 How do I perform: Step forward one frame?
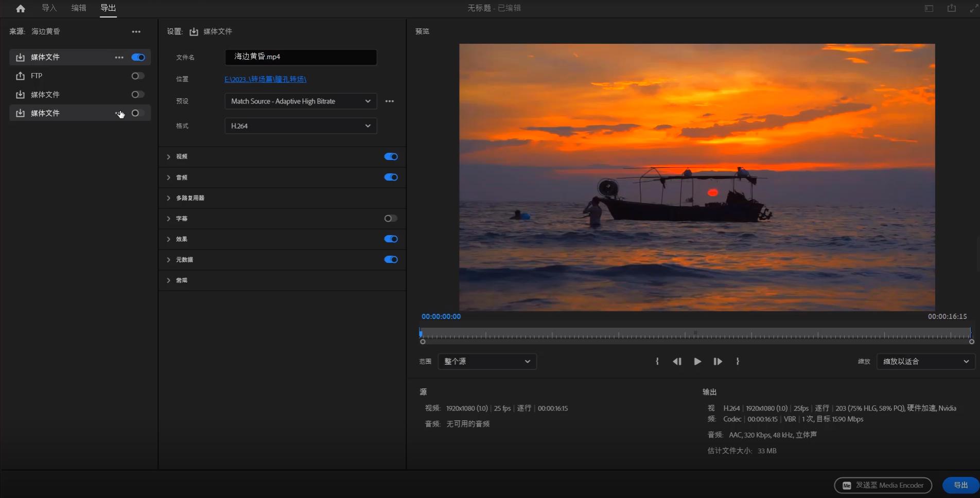(717, 362)
